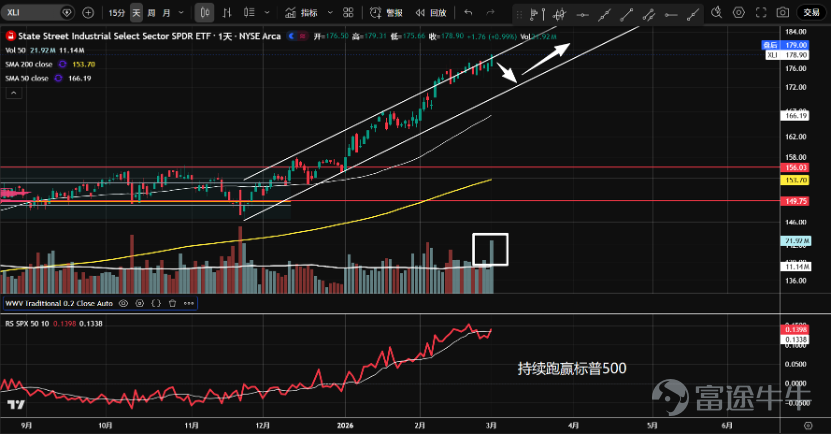Expand the indicators favorites dropdown arrow
Screen dimensions: 832x434
pos(330,13)
